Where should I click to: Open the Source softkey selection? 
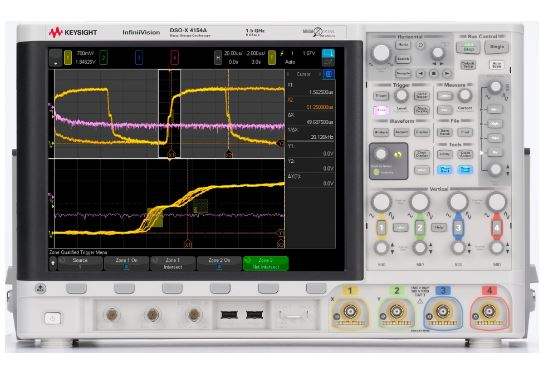[80, 264]
